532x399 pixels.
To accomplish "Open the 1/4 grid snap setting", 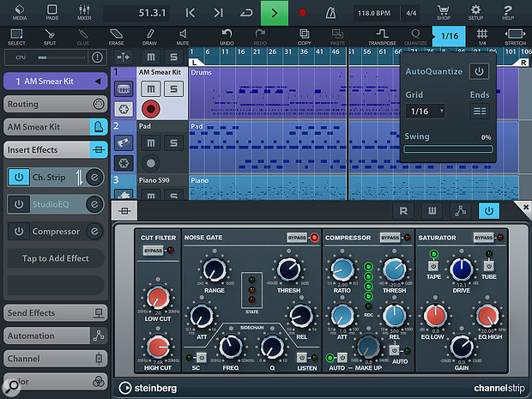I will tap(482, 37).
